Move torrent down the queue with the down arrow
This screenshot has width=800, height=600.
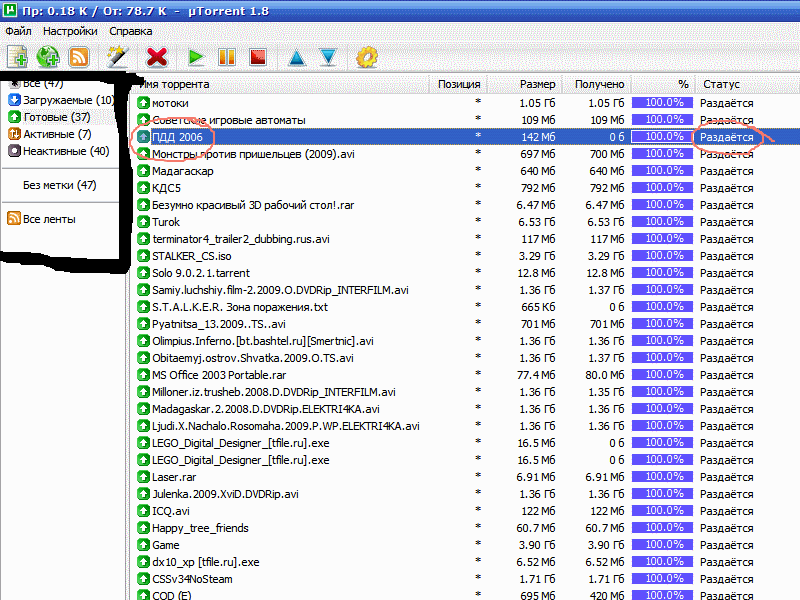tap(328, 57)
